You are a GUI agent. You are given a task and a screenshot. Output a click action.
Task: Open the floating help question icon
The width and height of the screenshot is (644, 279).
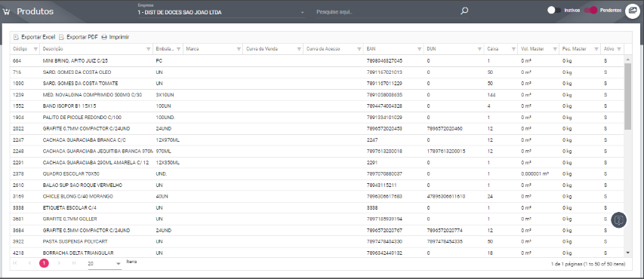pos(619,220)
